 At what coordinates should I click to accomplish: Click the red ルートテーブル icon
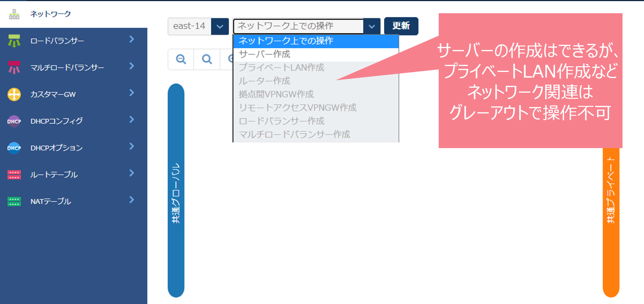(14, 175)
